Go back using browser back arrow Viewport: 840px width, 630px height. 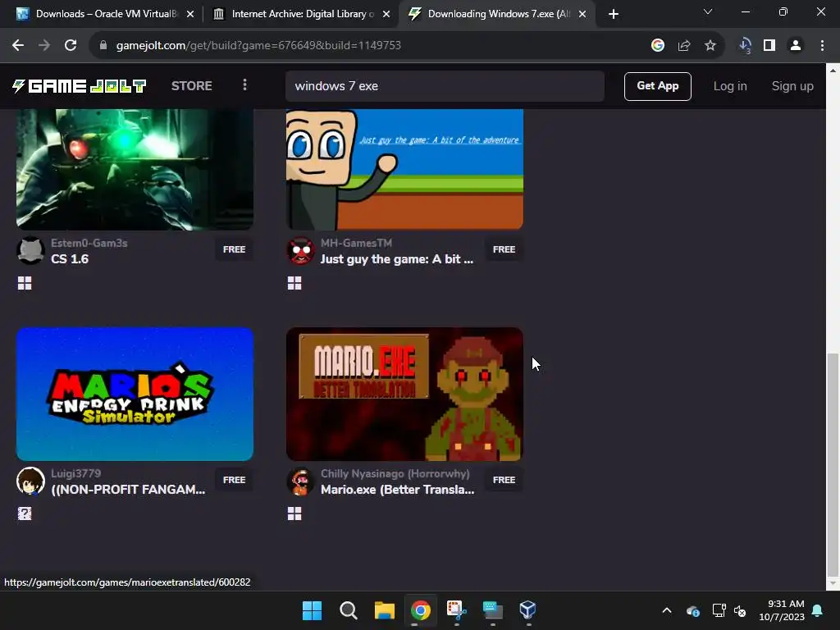(x=18, y=46)
